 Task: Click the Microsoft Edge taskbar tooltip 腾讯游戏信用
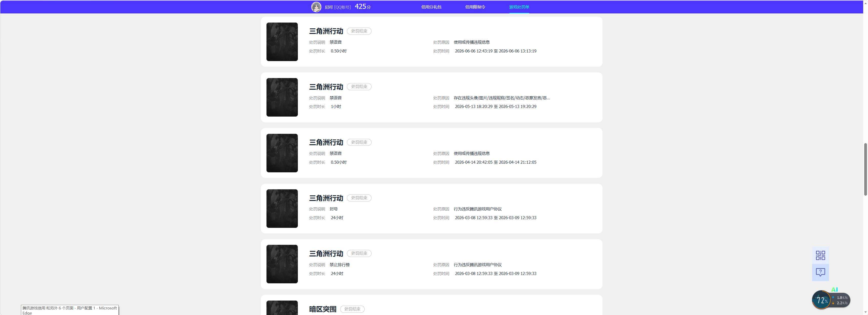(70, 310)
